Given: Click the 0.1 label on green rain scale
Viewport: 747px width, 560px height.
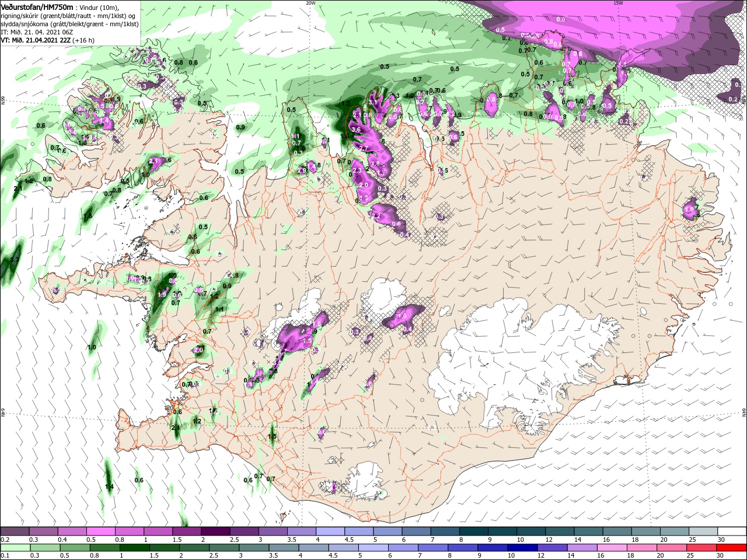Looking at the screenshot, I should click(x=4, y=556).
